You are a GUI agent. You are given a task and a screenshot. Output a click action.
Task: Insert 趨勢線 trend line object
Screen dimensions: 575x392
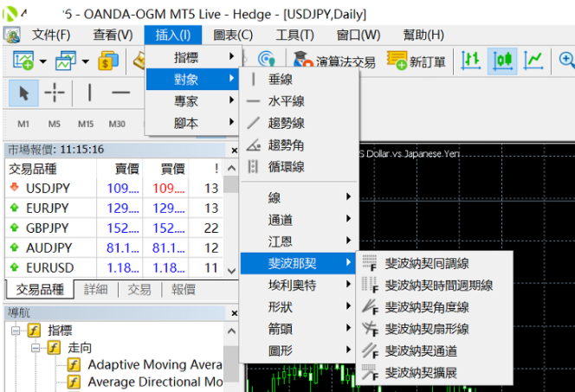coord(299,123)
